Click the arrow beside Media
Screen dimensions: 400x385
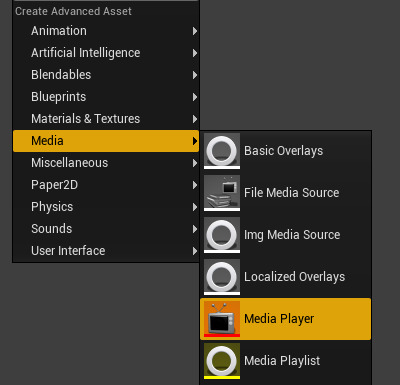pyautogui.click(x=195, y=141)
